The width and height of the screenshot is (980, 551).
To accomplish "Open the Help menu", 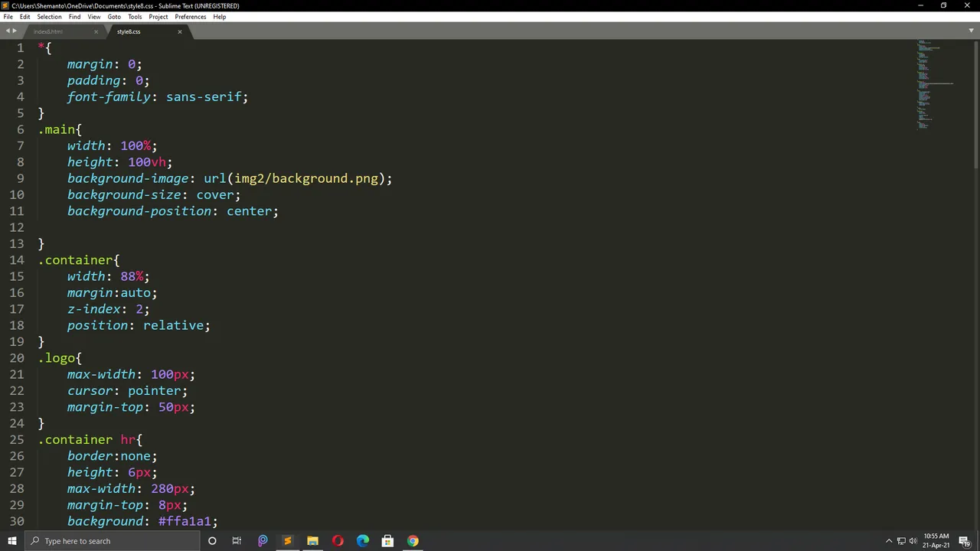I will [x=220, y=17].
